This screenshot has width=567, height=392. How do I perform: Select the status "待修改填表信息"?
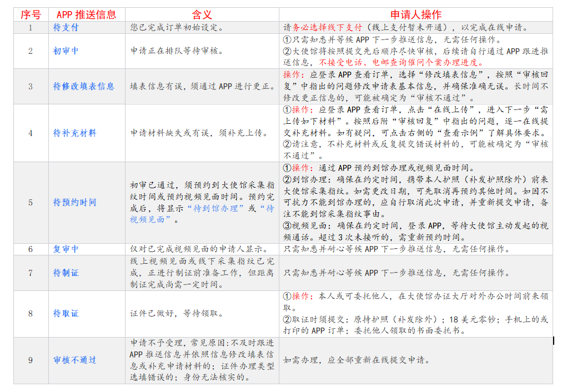click(83, 87)
